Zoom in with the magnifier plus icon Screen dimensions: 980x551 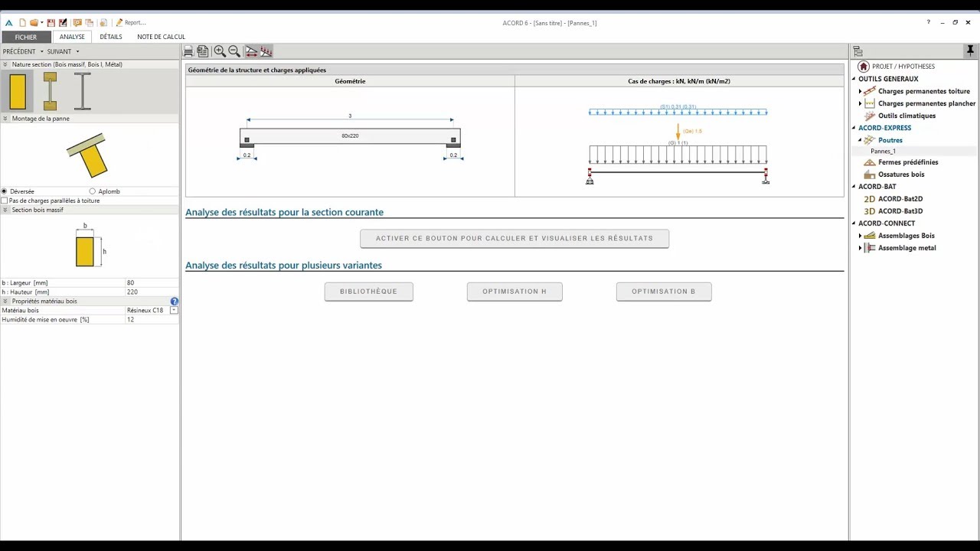(x=220, y=51)
